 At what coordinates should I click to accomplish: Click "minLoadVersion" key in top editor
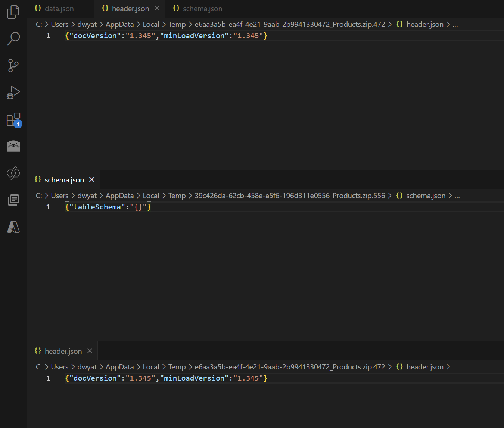194,35
